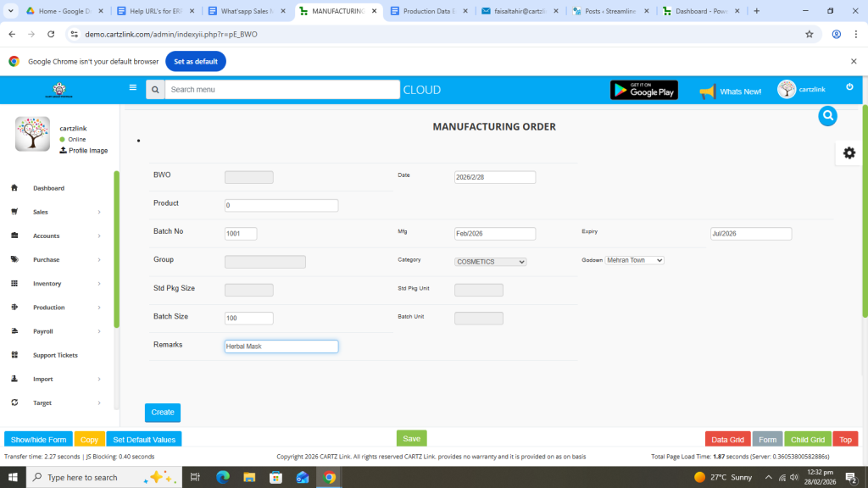
Task: Click the blue search magnifier icon
Action: 827,117
